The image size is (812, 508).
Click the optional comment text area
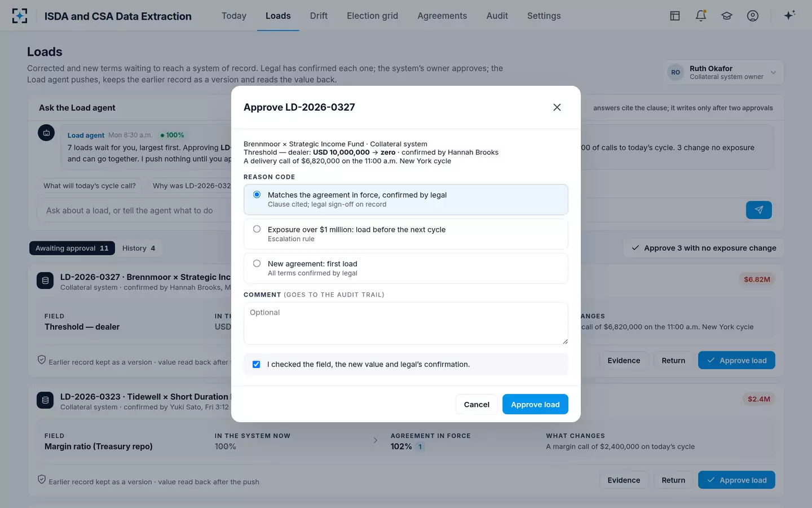click(406, 323)
